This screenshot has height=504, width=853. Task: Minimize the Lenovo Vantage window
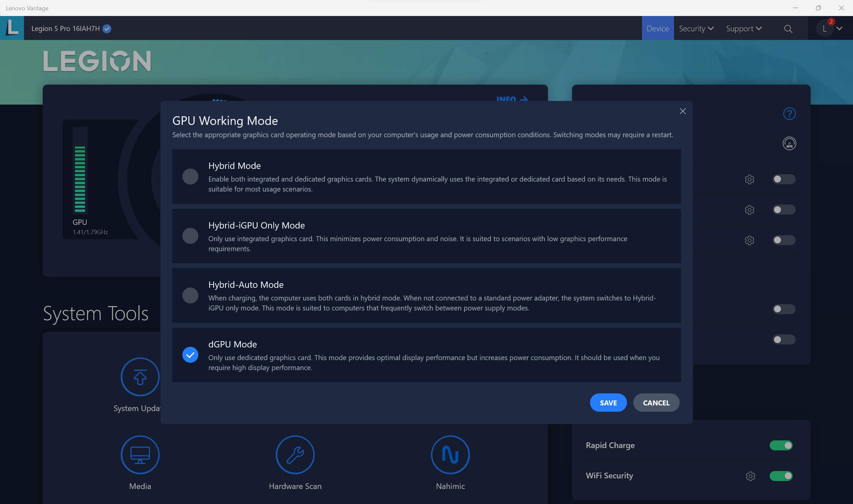coord(795,8)
